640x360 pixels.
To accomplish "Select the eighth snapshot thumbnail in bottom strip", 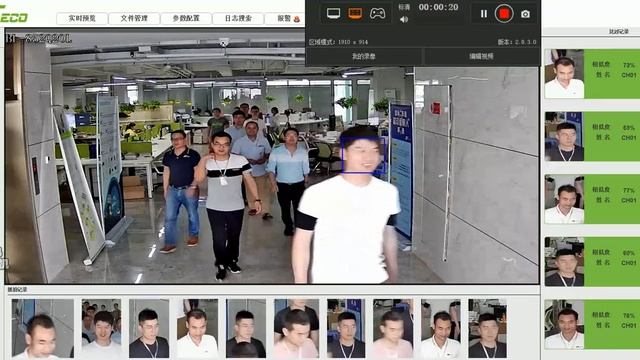I will [393, 329].
